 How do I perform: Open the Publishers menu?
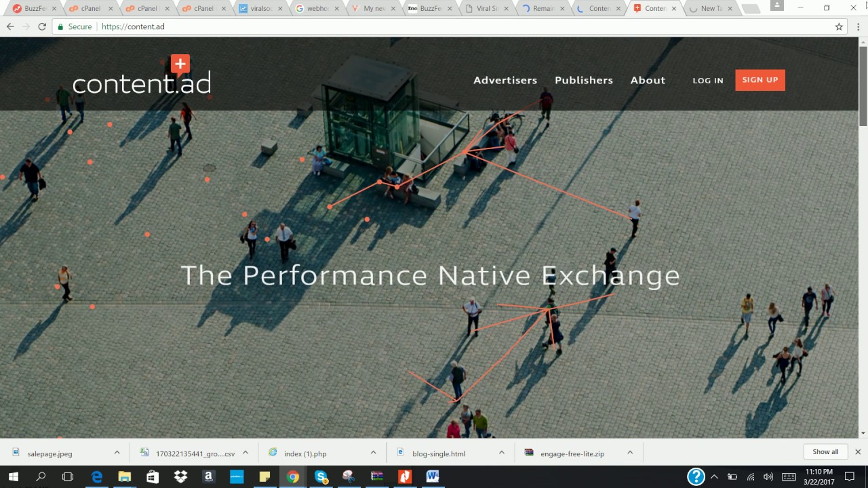coord(584,80)
